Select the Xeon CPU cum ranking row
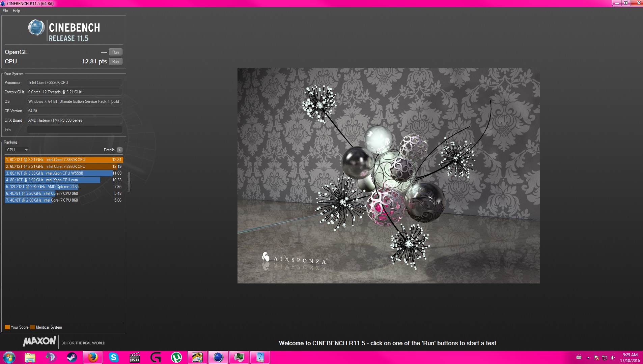 pos(64,180)
